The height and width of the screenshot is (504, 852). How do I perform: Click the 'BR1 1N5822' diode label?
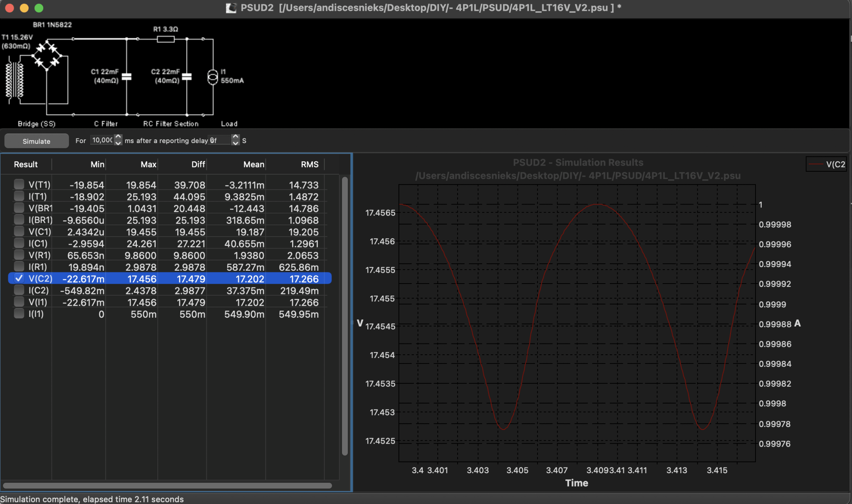point(52,25)
